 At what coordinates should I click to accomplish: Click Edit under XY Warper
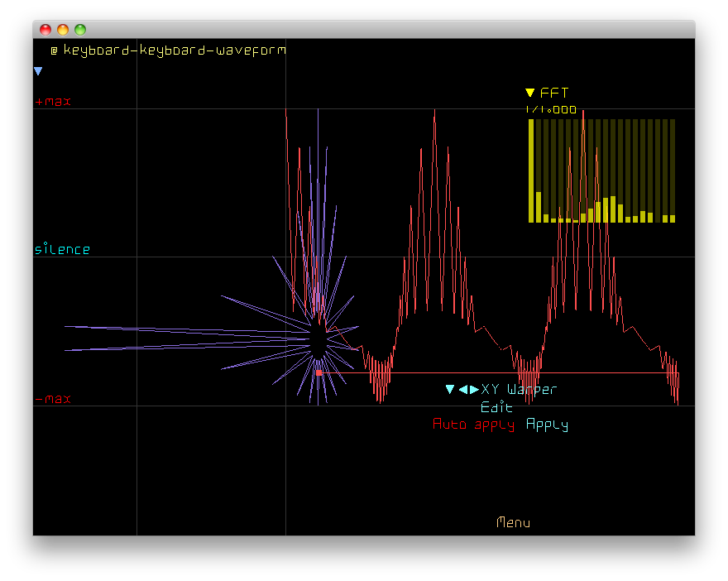click(x=496, y=407)
